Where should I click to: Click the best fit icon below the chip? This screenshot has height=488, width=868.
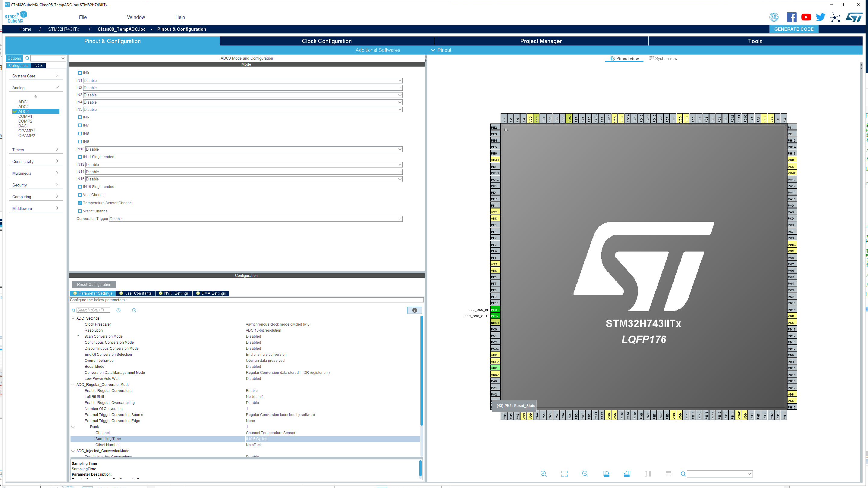(x=565, y=474)
